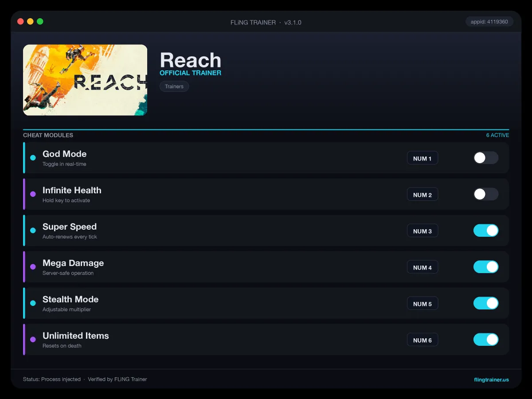Click 'Toggle in real-time' description

coord(64,164)
